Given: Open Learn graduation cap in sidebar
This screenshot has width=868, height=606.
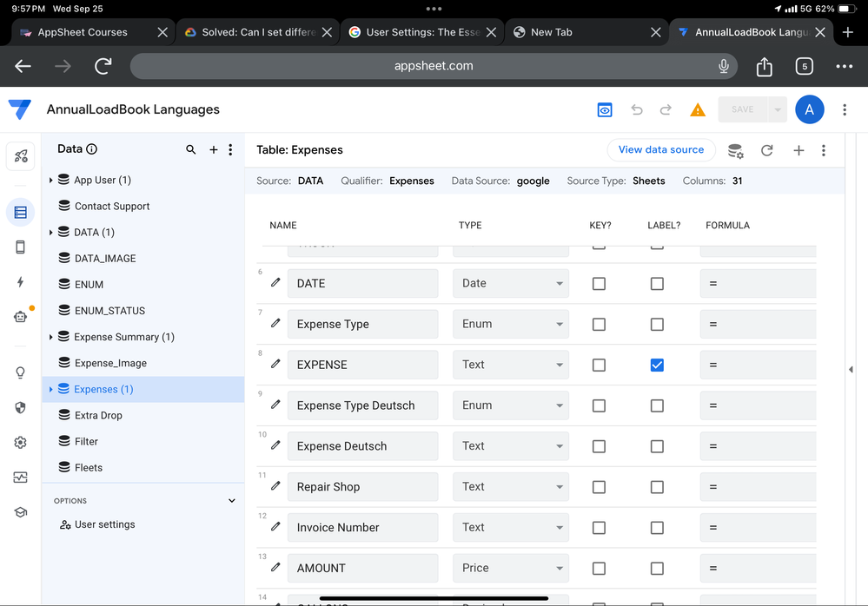Looking at the screenshot, I should coord(21,512).
